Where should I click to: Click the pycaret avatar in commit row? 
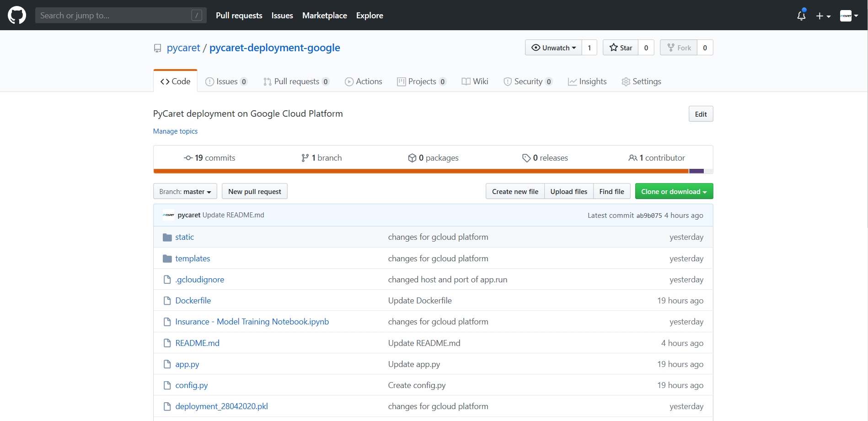[169, 215]
